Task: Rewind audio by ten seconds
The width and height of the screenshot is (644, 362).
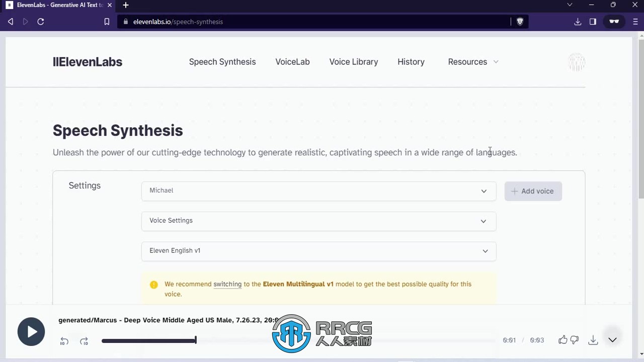Action: (x=64, y=341)
